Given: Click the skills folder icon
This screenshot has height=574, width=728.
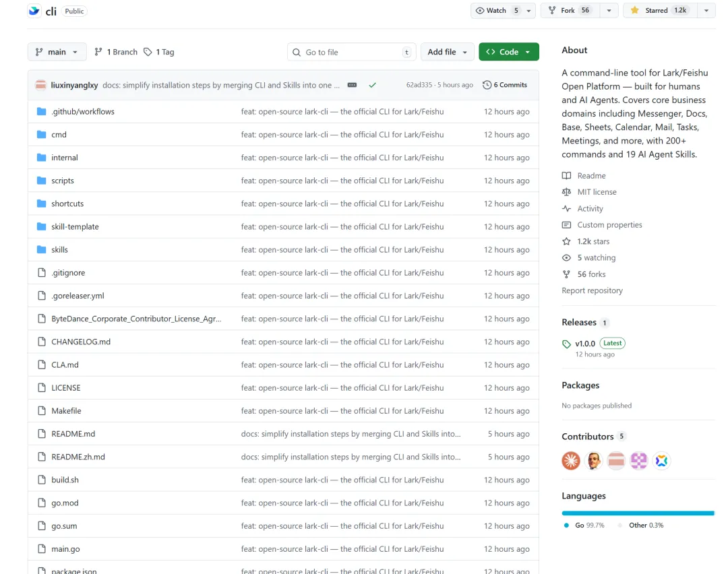Looking at the screenshot, I should pyautogui.click(x=41, y=250).
